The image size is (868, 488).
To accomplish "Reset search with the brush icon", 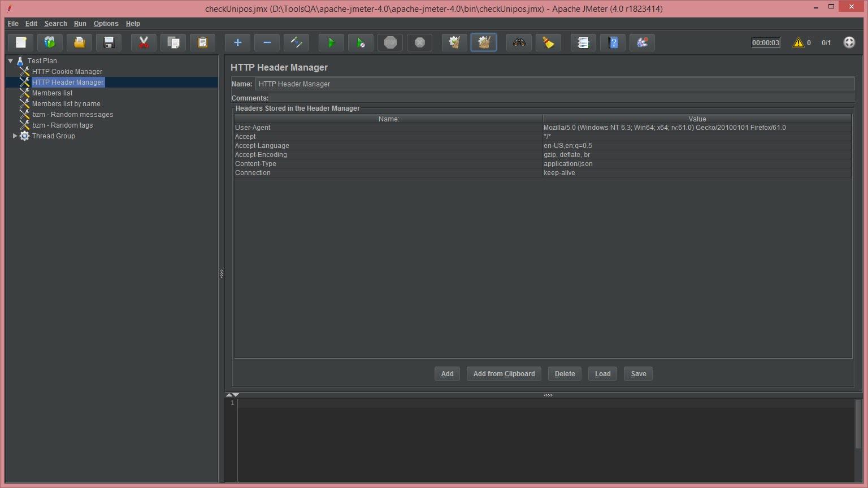I will pos(549,42).
